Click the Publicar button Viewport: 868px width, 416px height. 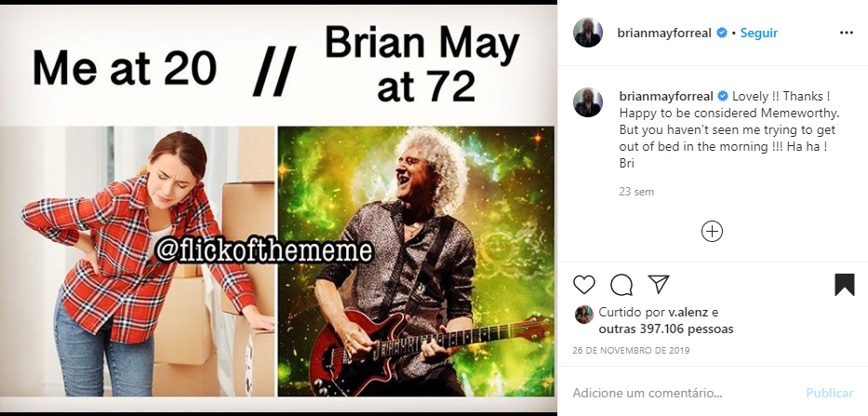(829, 394)
